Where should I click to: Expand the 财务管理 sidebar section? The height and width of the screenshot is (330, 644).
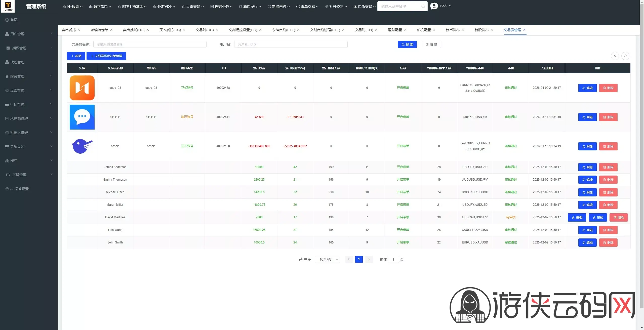[29, 76]
